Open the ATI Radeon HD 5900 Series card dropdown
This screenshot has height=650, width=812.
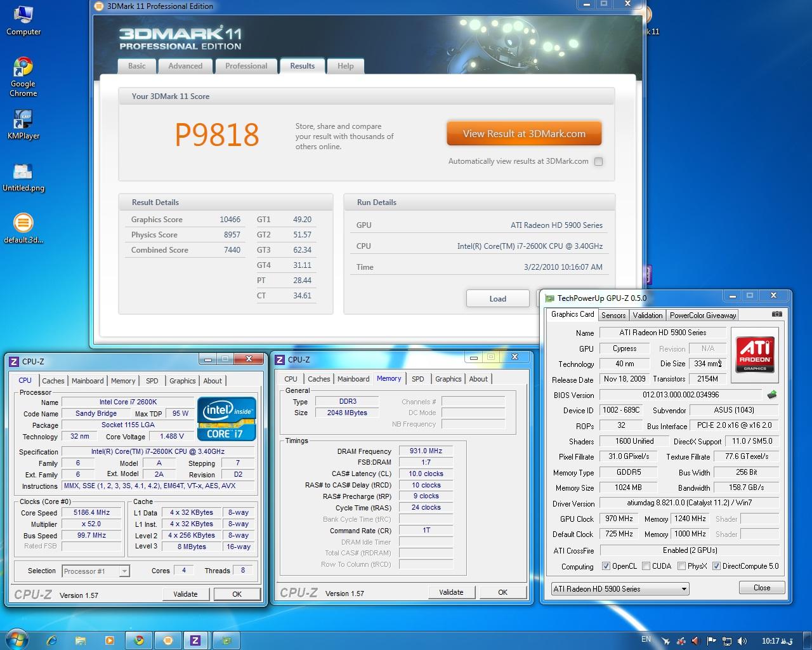pos(620,589)
